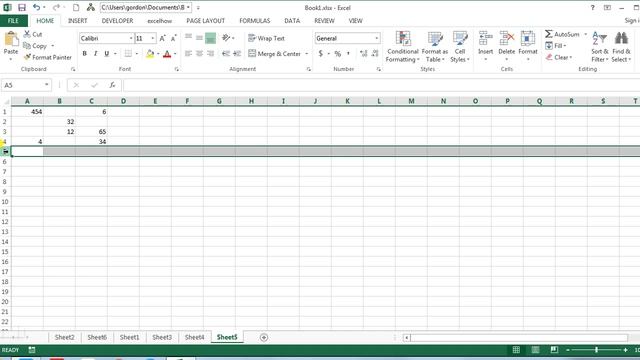Image resolution: width=640 pixels, height=360 pixels.
Task: Switch to INSERT ribbon tab
Action: click(x=78, y=20)
